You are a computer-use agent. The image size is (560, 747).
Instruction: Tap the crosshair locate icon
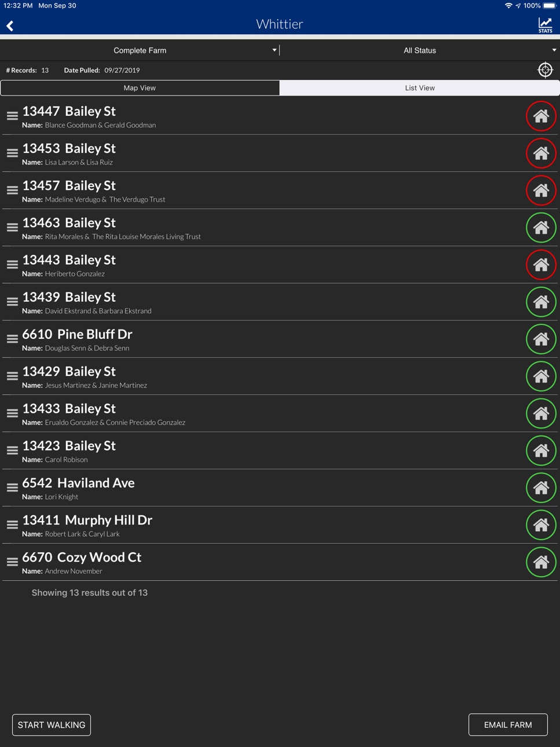545,70
